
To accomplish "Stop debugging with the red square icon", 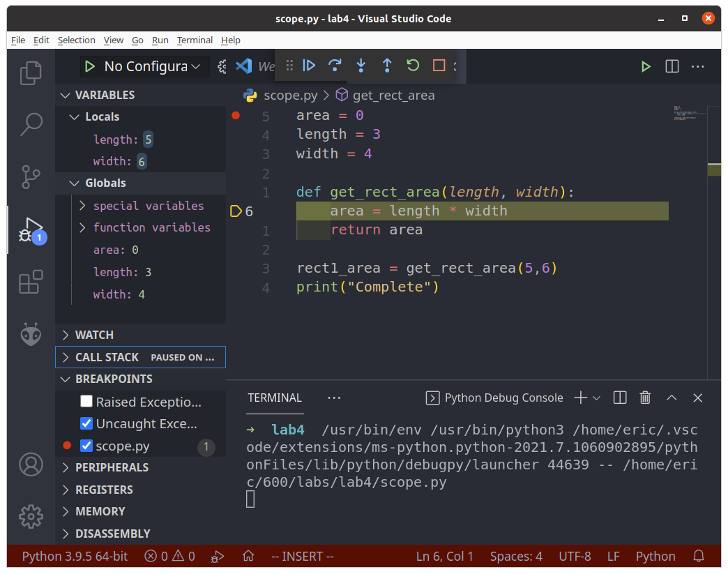I will [437, 66].
